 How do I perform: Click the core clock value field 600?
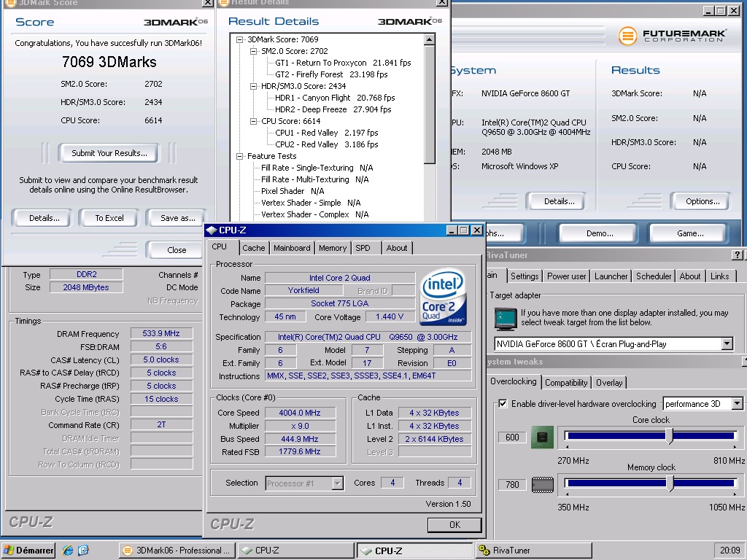coord(512,437)
